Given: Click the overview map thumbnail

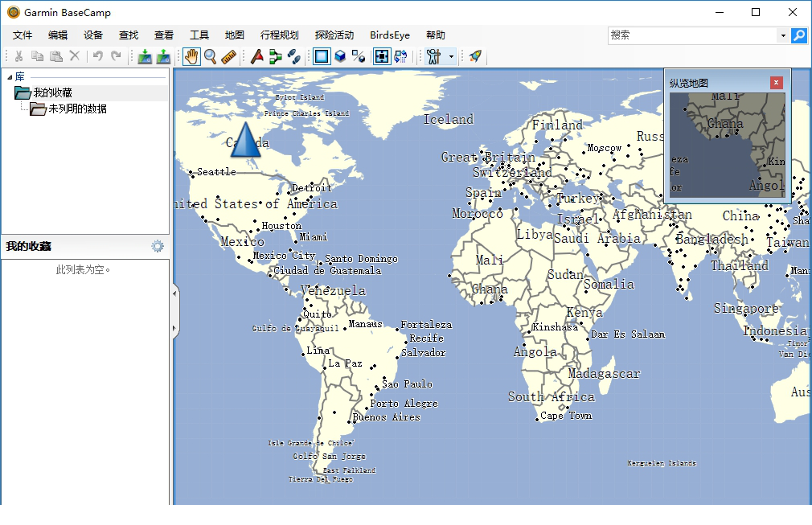Looking at the screenshot, I should 727,145.
